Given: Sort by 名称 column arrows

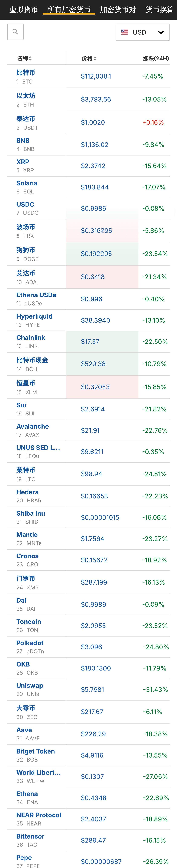Looking at the screenshot, I should [30, 59].
